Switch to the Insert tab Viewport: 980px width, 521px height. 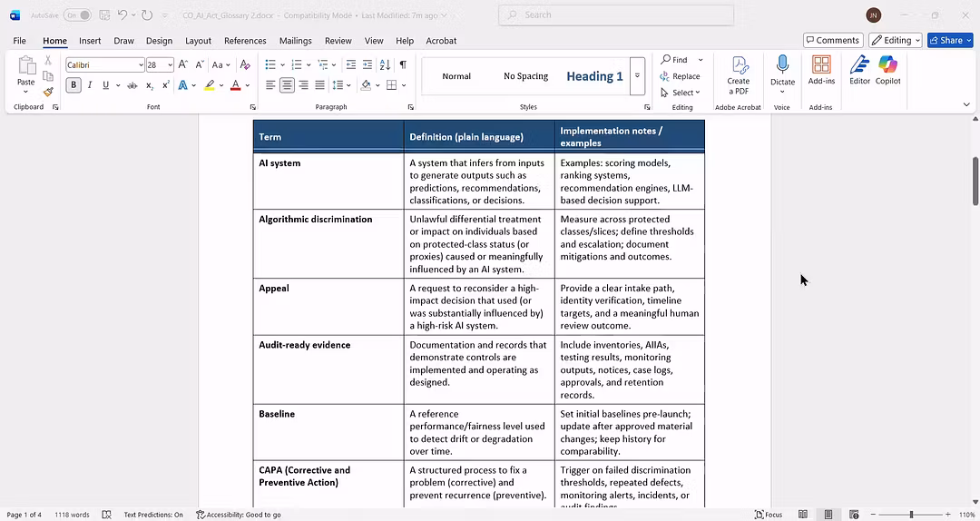pyautogui.click(x=90, y=41)
